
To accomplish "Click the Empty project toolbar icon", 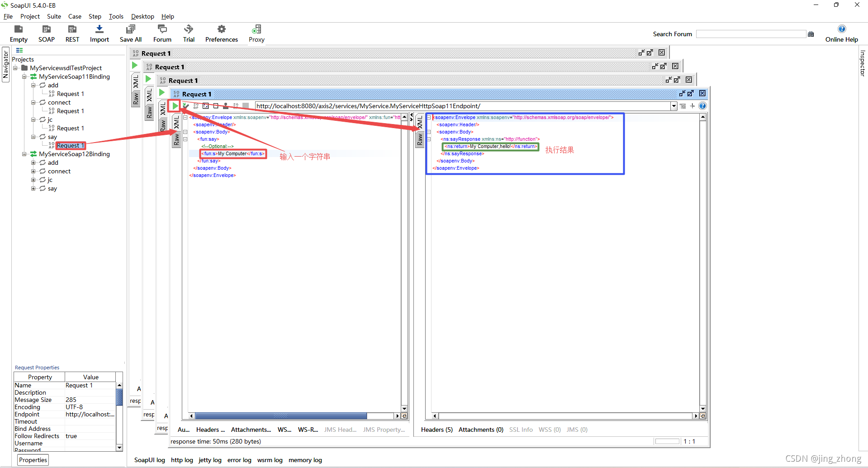I will point(19,29).
